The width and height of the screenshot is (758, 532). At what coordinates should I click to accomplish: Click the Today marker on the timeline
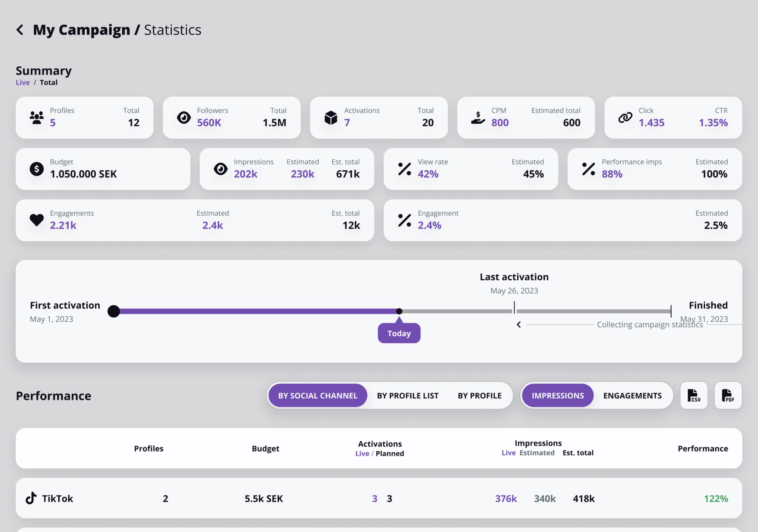(x=399, y=333)
